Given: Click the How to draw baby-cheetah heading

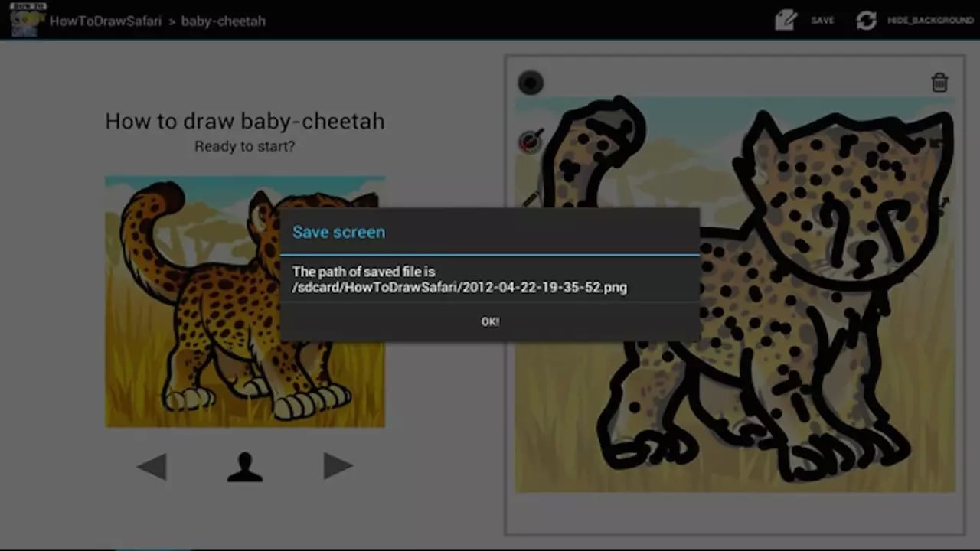Looking at the screenshot, I should click(x=244, y=121).
